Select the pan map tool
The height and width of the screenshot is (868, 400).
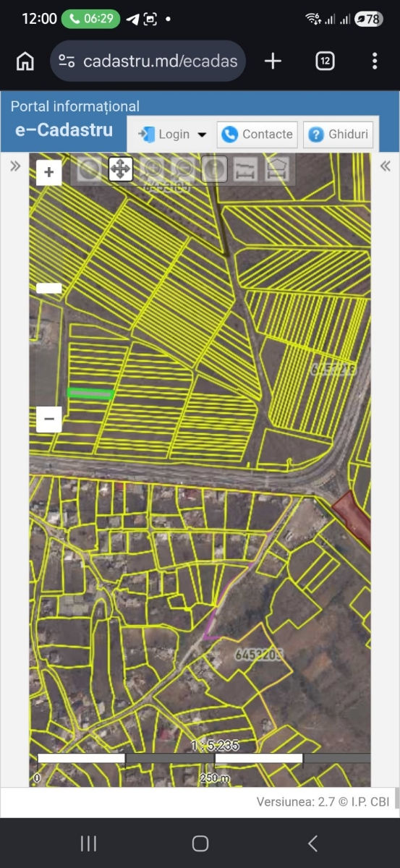click(x=120, y=169)
